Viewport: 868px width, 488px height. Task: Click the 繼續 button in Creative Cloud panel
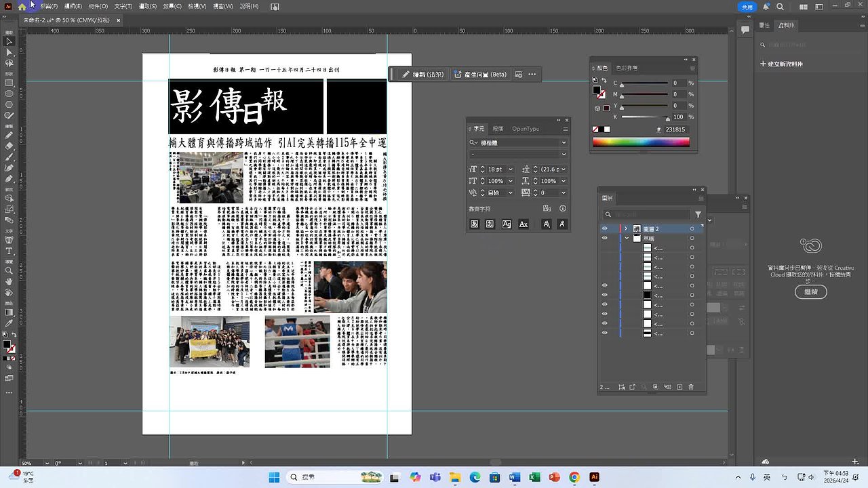[x=811, y=292]
